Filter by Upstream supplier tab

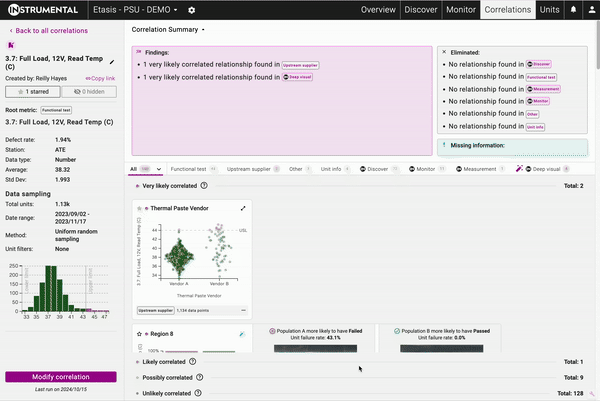[253, 169]
